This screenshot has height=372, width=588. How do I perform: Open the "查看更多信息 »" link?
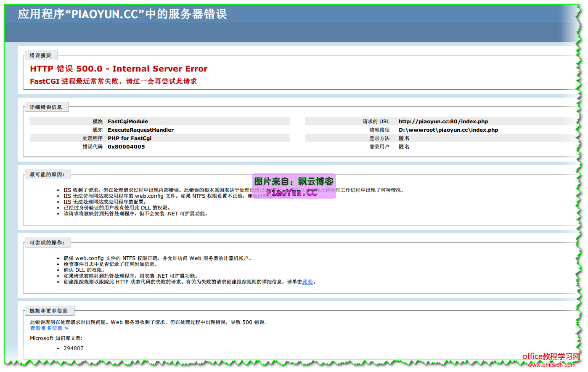click(x=49, y=328)
